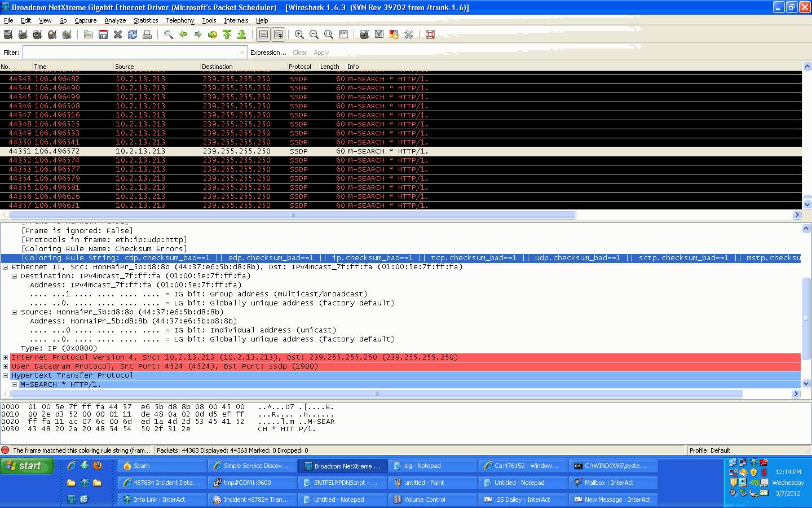
Task: Click in the display filter field
Action: coord(130,52)
